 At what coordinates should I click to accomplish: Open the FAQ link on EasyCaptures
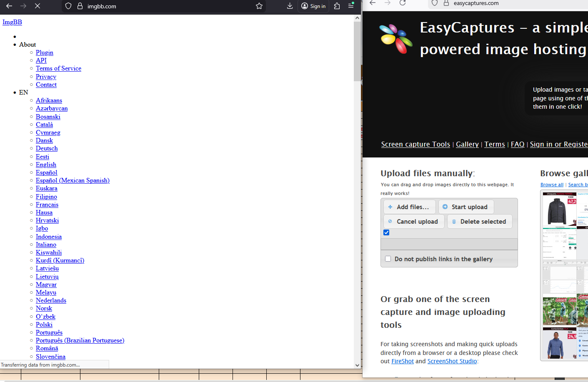pos(518,144)
